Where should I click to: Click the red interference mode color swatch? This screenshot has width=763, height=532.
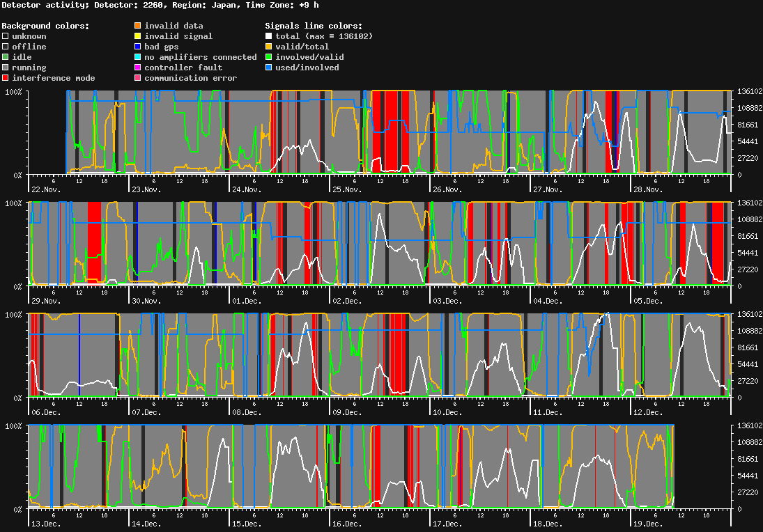click(x=6, y=78)
